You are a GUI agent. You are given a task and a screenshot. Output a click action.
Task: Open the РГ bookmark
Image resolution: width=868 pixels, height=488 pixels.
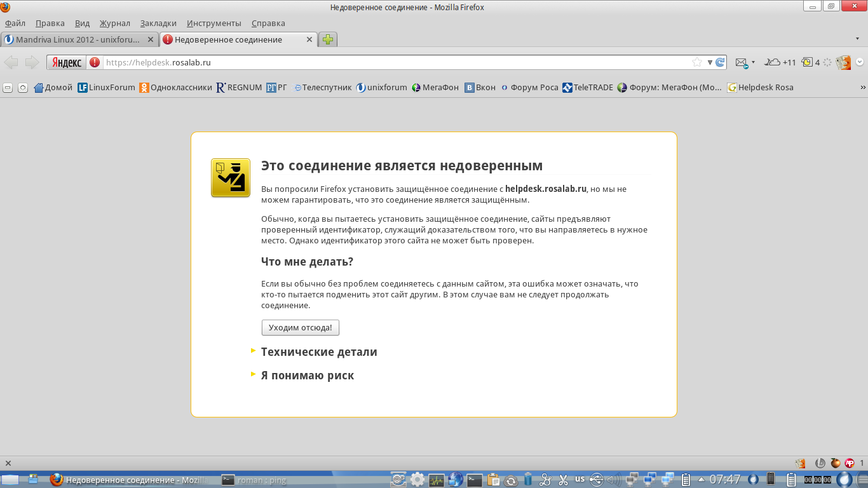click(277, 88)
